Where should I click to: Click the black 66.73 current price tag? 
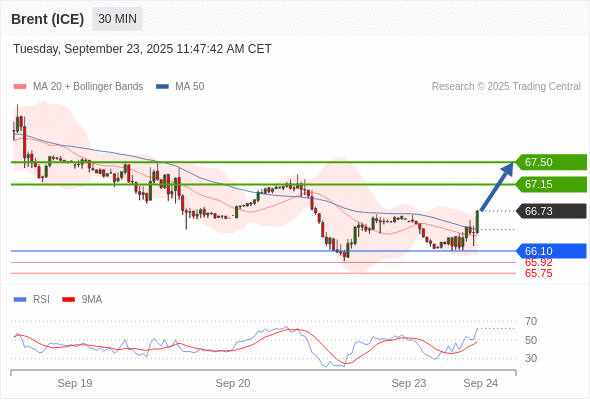551,211
